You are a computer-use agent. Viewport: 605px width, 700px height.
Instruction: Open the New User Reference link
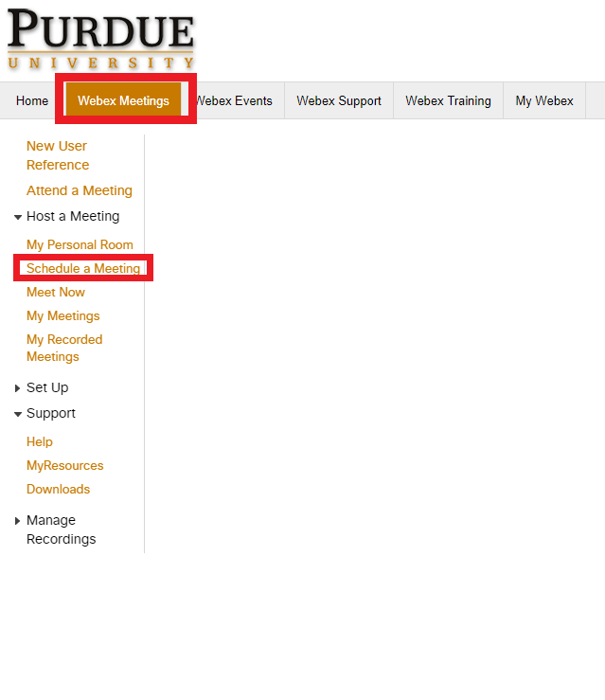(58, 155)
